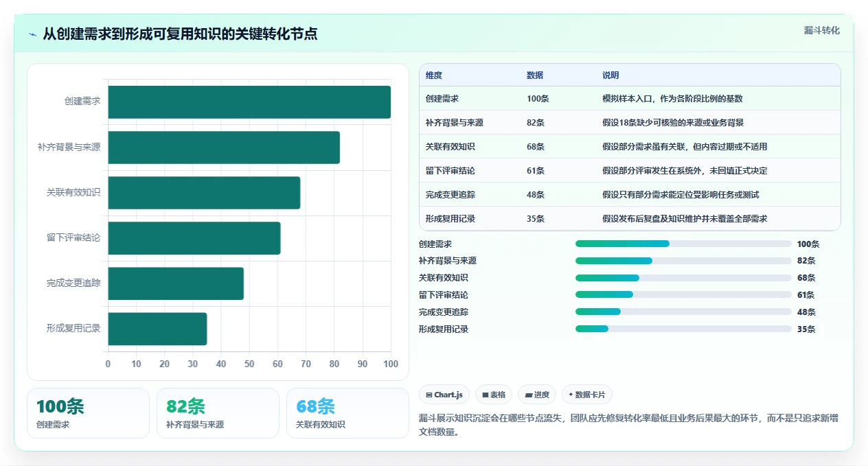This screenshot has height=466, width=868.
Task: Click the 补齐背景与来源 progress bar
Action: click(x=683, y=261)
